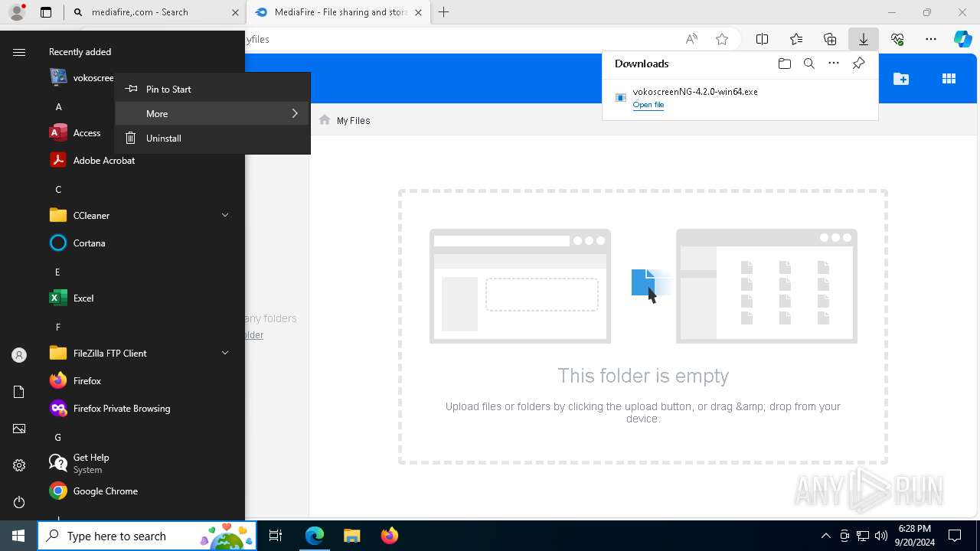Open Task View on taskbar
Image resolution: width=980 pixels, height=551 pixels.
pos(276,536)
